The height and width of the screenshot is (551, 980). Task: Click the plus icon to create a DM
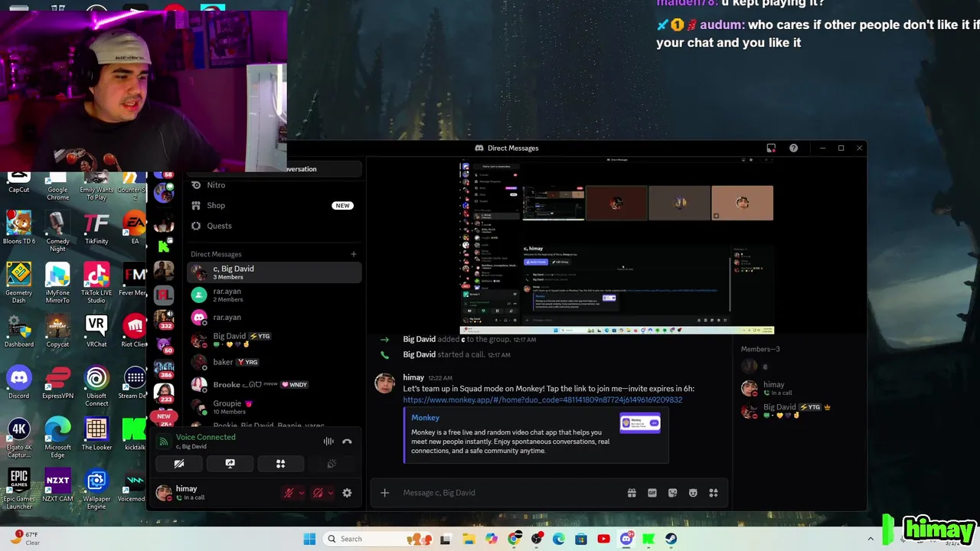(353, 254)
